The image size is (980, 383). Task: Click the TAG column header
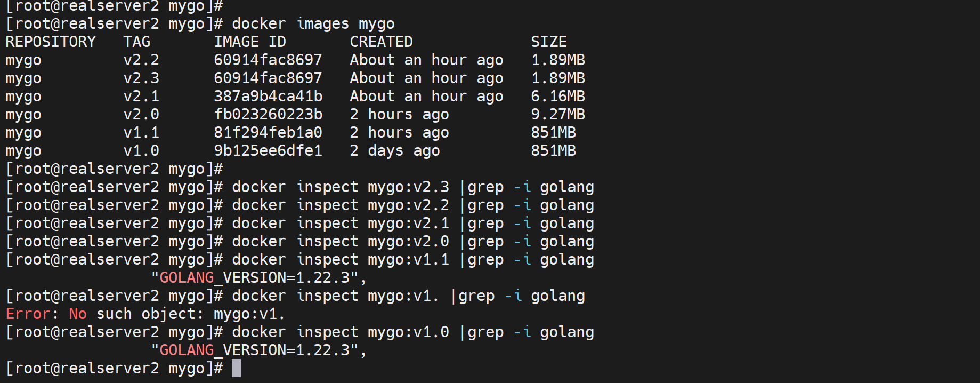(136, 42)
